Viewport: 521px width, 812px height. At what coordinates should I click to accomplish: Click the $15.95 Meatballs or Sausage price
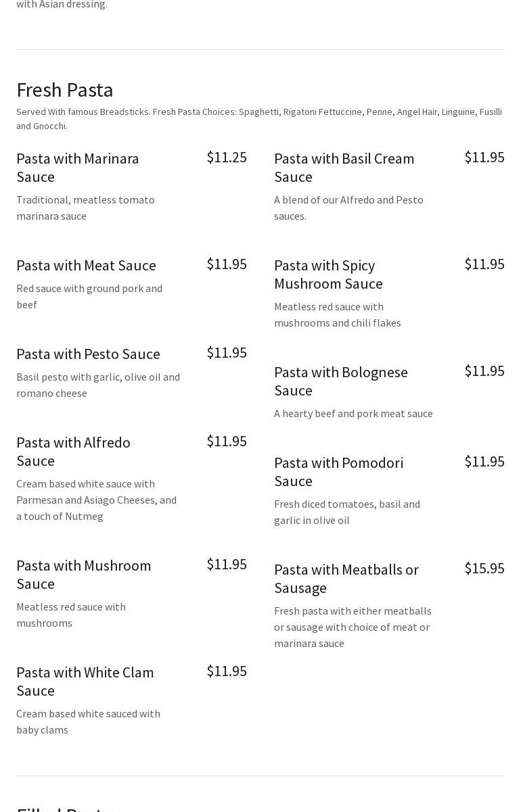click(x=484, y=568)
